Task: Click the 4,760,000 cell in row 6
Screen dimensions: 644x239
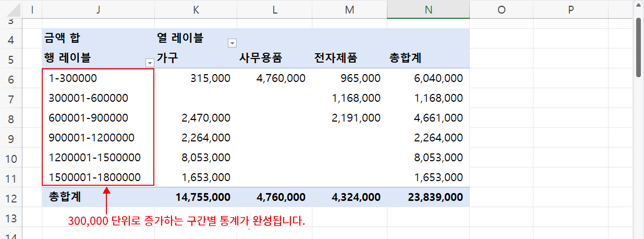Action: coord(274,78)
